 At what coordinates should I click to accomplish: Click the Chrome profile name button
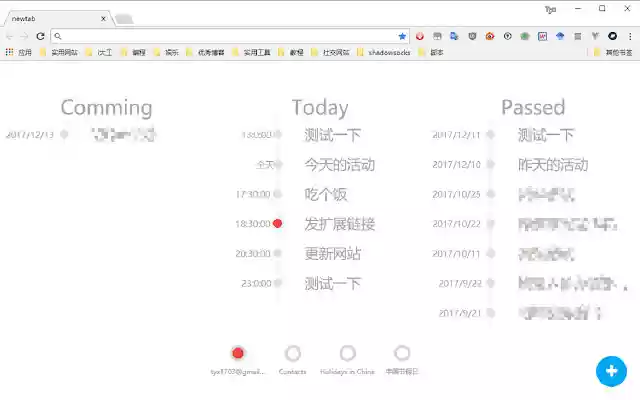click(550, 9)
